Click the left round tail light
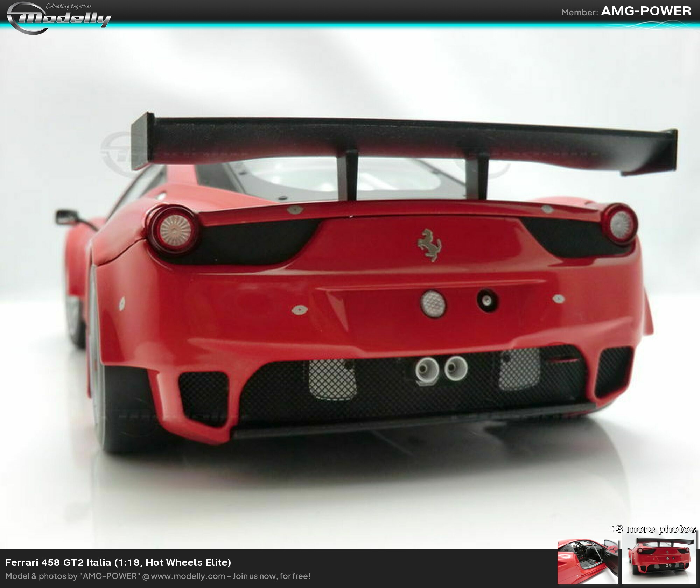700x588 pixels. point(176,230)
